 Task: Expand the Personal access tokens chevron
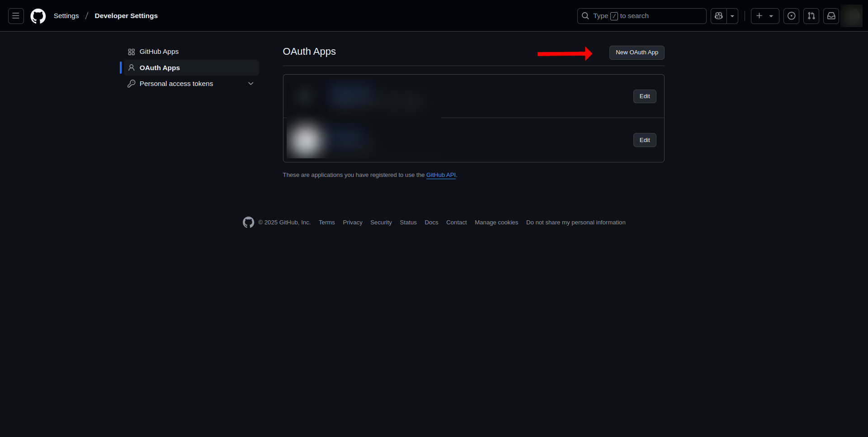coord(251,84)
